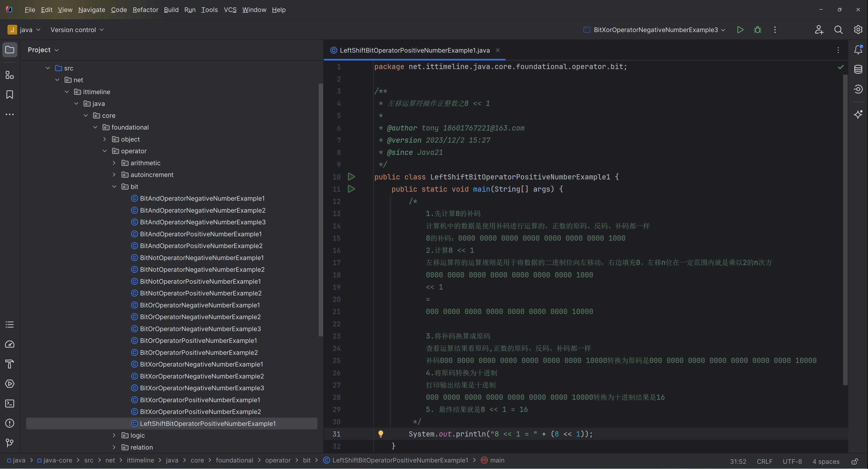The height and width of the screenshot is (469, 868).
Task: Show more tool windows ellipsis in left sidebar
Action: (x=10, y=114)
